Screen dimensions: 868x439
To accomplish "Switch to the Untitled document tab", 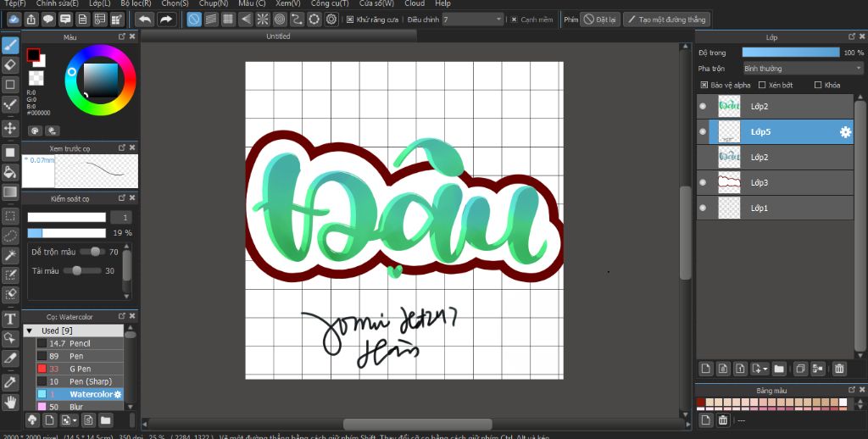I will pyautogui.click(x=278, y=36).
